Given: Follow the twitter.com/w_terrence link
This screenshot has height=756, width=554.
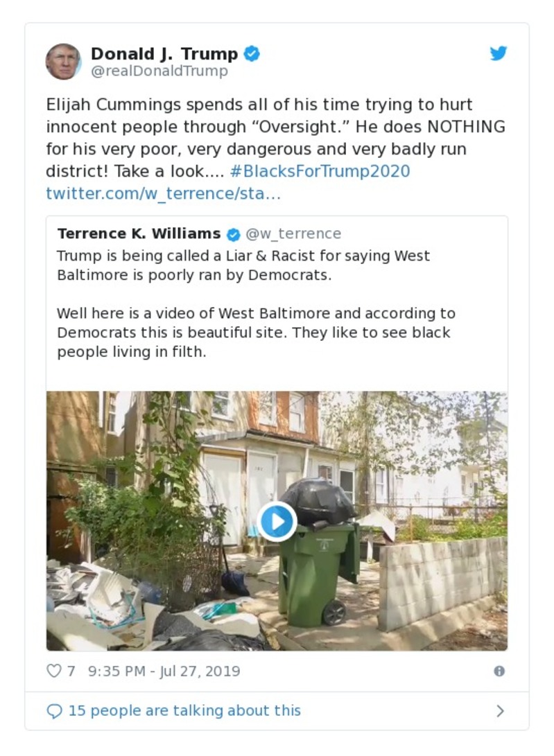Looking at the screenshot, I should tap(163, 193).
